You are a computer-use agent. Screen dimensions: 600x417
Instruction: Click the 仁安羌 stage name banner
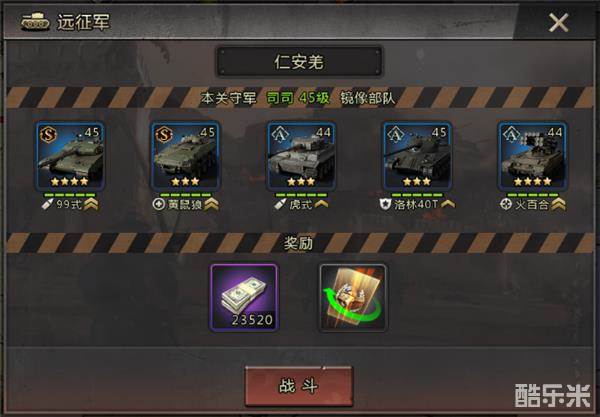point(299,62)
